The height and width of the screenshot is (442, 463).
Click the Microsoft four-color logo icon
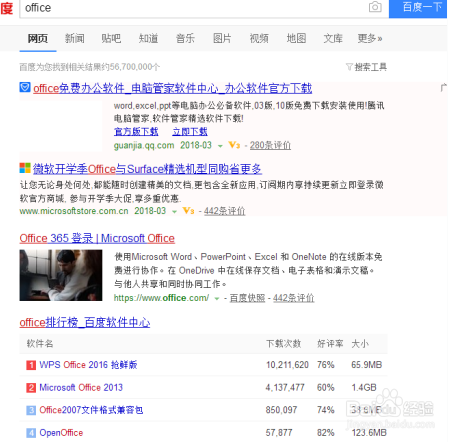click(x=25, y=168)
